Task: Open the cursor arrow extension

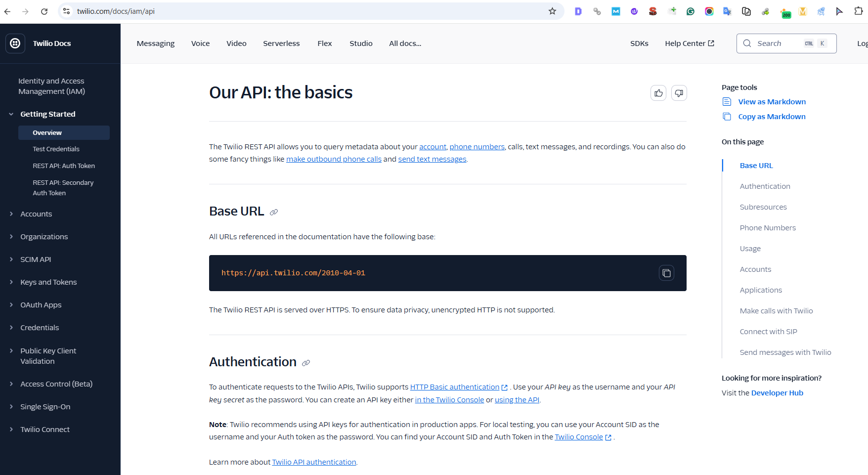Action: pos(839,11)
